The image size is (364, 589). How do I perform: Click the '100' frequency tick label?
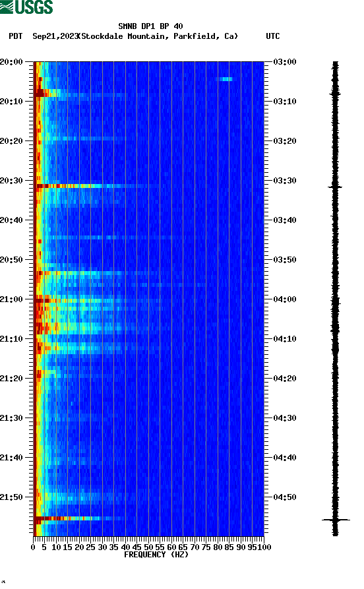click(264, 547)
